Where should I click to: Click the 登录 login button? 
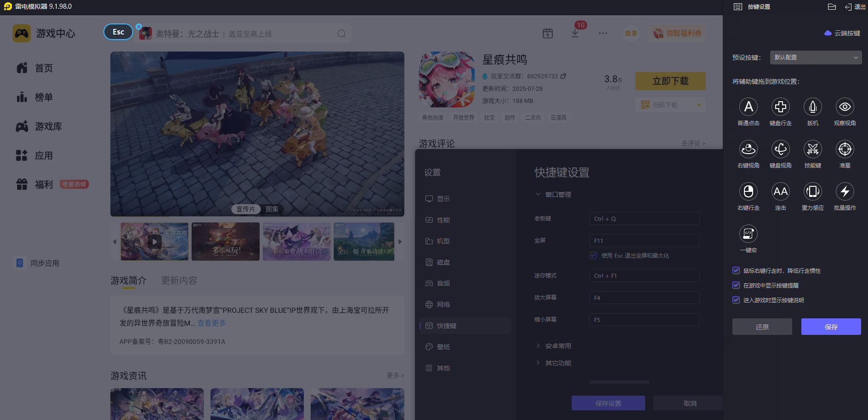pyautogui.click(x=631, y=33)
